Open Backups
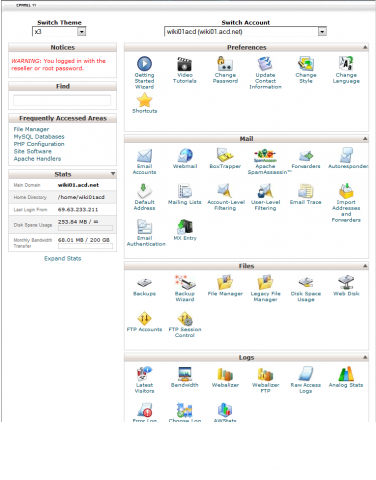Viewport: 376px width, 480px height. tap(144, 286)
